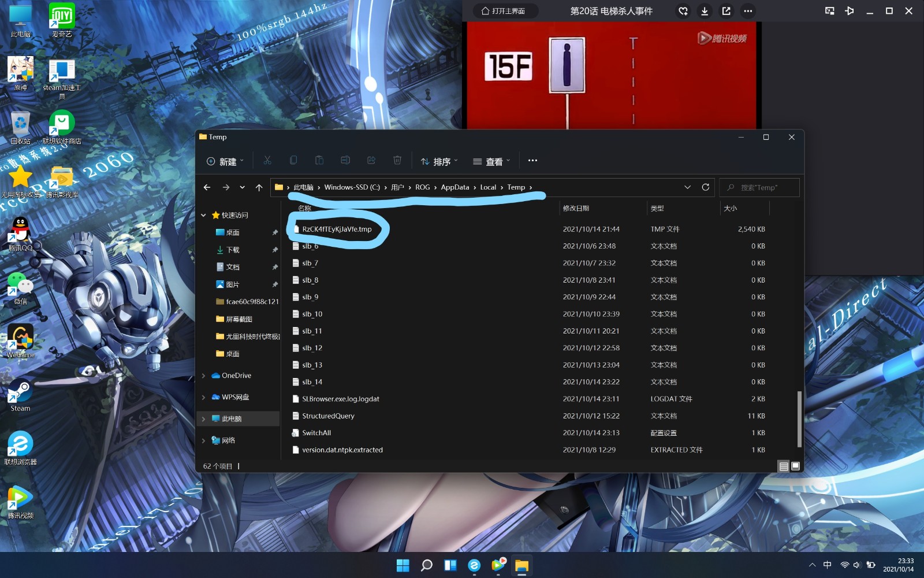
Task: Go up one folder level arrow
Action: pos(259,187)
